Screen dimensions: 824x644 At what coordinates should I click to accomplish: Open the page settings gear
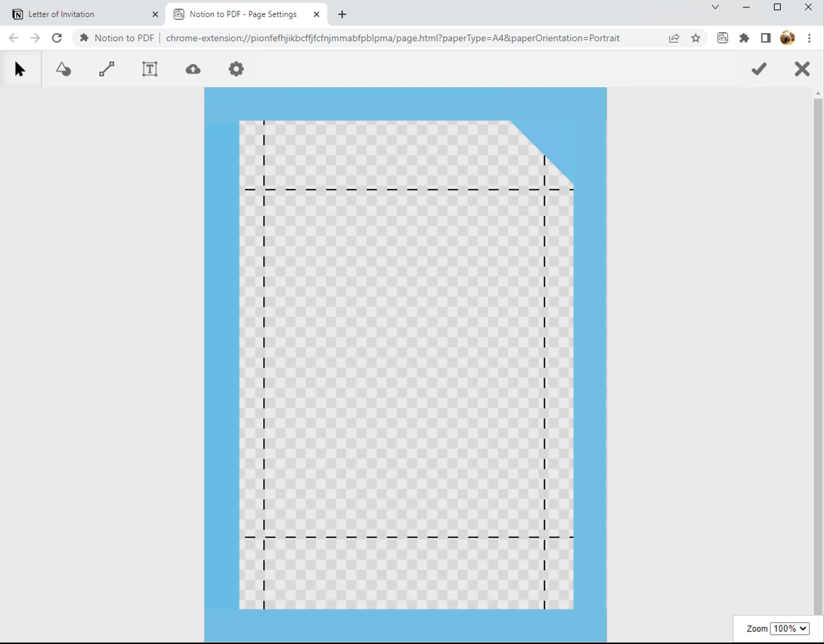[x=236, y=68]
